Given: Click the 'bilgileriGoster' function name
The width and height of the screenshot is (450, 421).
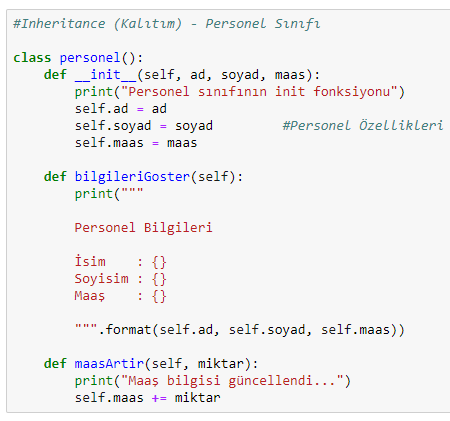Looking at the screenshot, I should tap(132, 177).
